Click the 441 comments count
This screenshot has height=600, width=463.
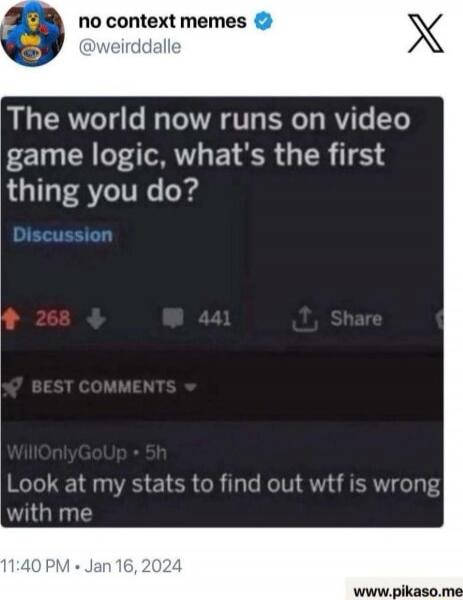point(215,318)
